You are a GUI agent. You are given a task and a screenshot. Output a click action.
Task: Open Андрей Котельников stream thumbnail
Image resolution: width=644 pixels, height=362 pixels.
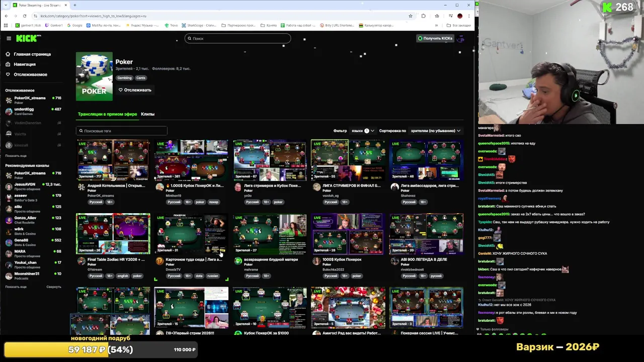[113, 160]
